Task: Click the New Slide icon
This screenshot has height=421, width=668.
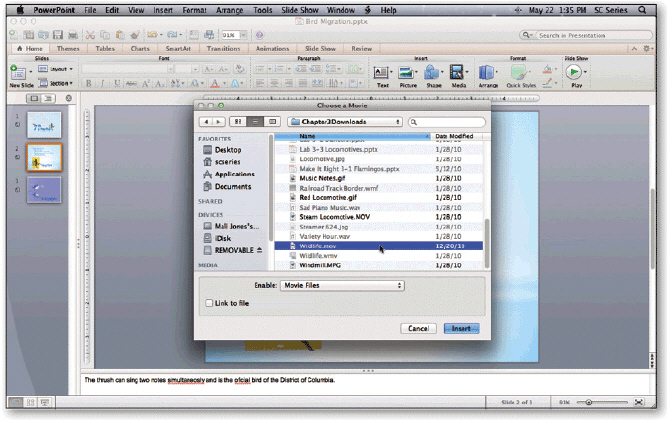Action: 17,72
